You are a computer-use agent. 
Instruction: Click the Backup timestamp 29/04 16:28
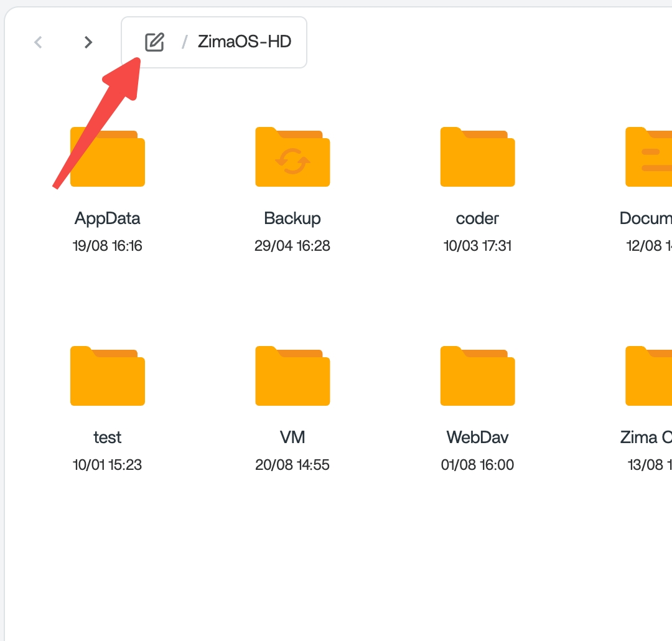click(x=292, y=246)
